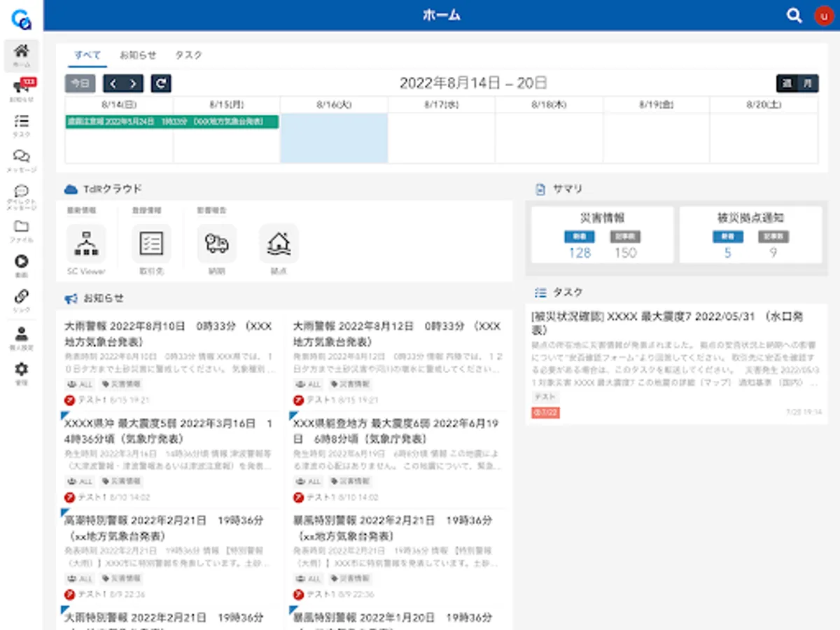This screenshot has width=840, height=630.
Task: Open disaster info new count 128
Action: pos(580,253)
